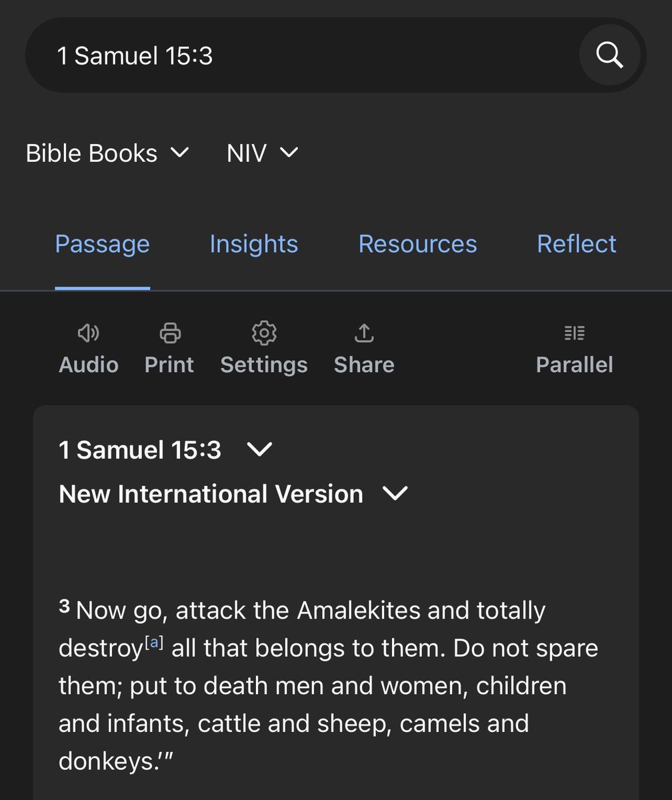Tap the Share upload icon
The image size is (672, 800).
click(364, 332)
